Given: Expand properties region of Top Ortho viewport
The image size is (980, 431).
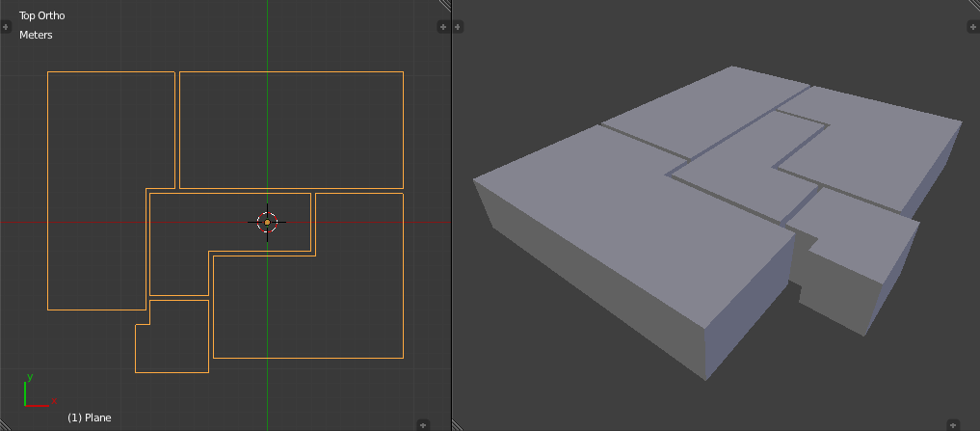Looking at the screenshot, I should [443, 27].
